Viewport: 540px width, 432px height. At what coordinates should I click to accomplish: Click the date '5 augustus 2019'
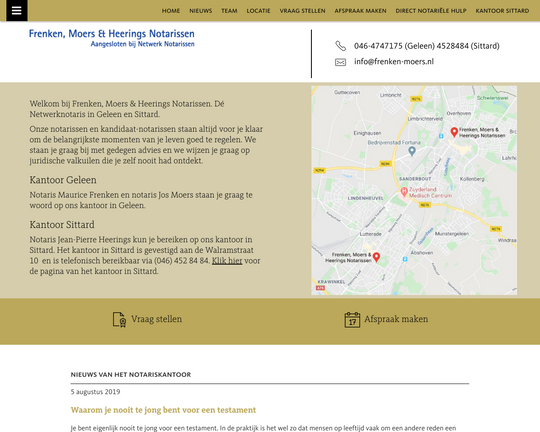click(95, 392)
